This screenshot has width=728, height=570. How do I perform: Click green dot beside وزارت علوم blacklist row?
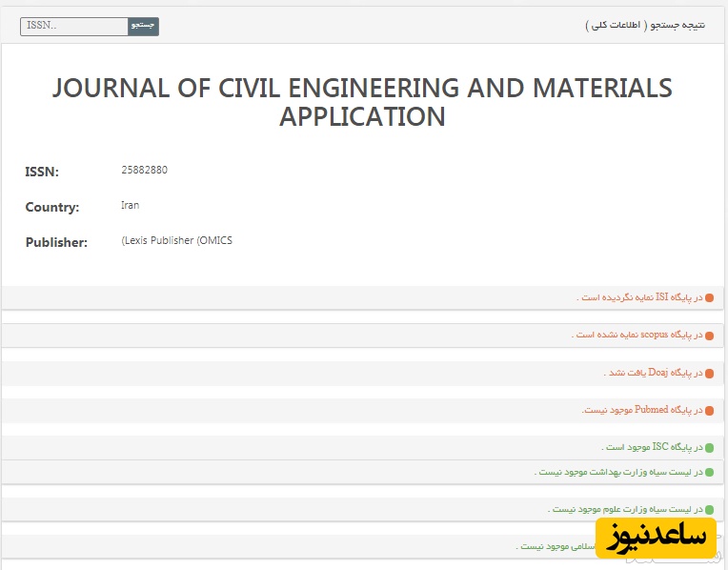[709, 510]
